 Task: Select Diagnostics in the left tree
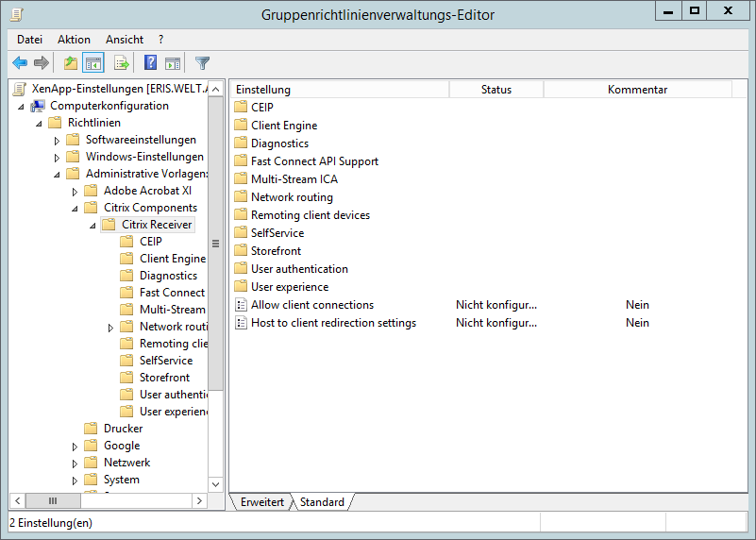(168, 276)
